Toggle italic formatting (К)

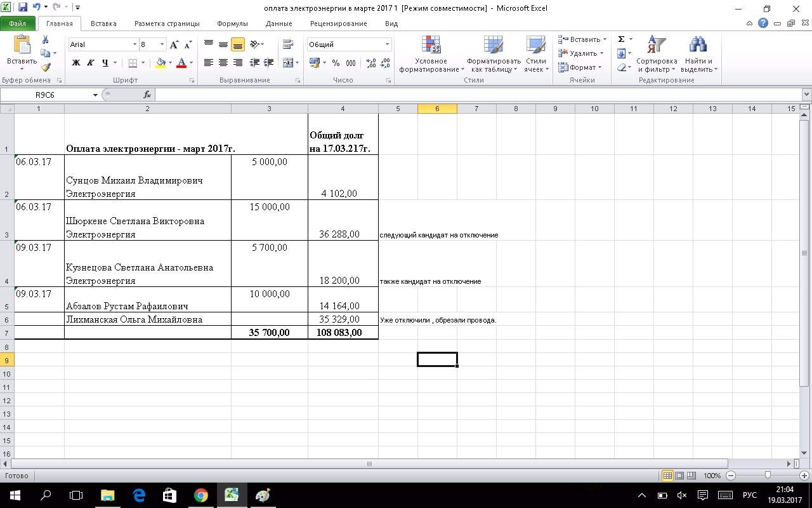pos(90,63)
